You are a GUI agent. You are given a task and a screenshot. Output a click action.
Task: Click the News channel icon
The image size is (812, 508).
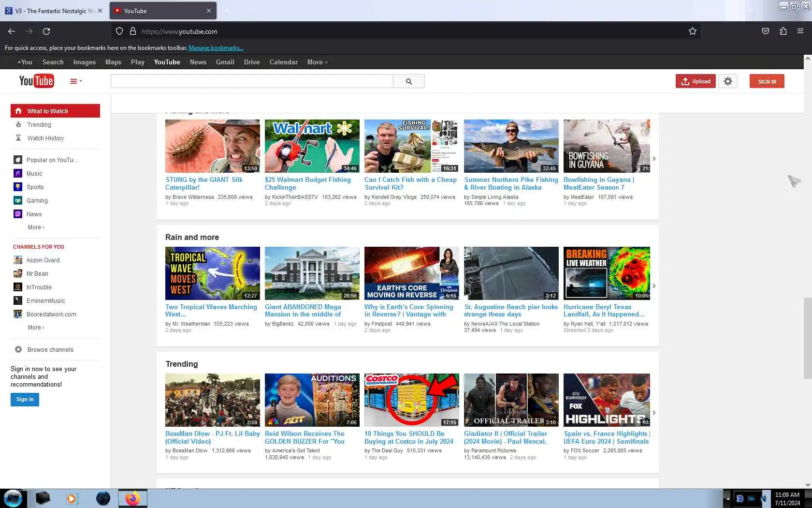click(x=18, y=214)
